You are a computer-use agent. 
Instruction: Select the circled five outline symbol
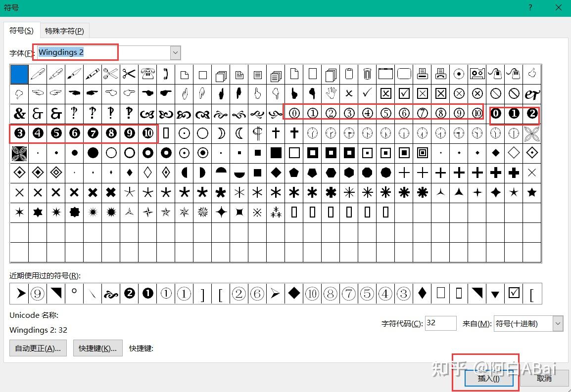(x=385, y=114)
